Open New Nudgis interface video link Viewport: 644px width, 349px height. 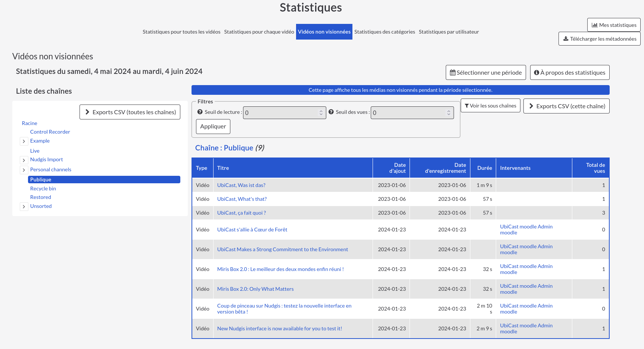click(x=280, y=328)
